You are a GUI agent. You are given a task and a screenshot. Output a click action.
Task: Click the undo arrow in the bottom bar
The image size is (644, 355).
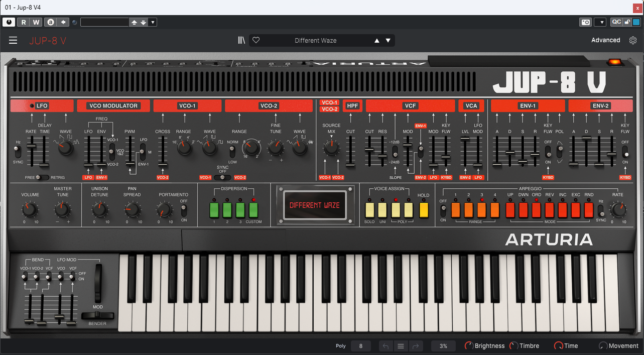385,346
